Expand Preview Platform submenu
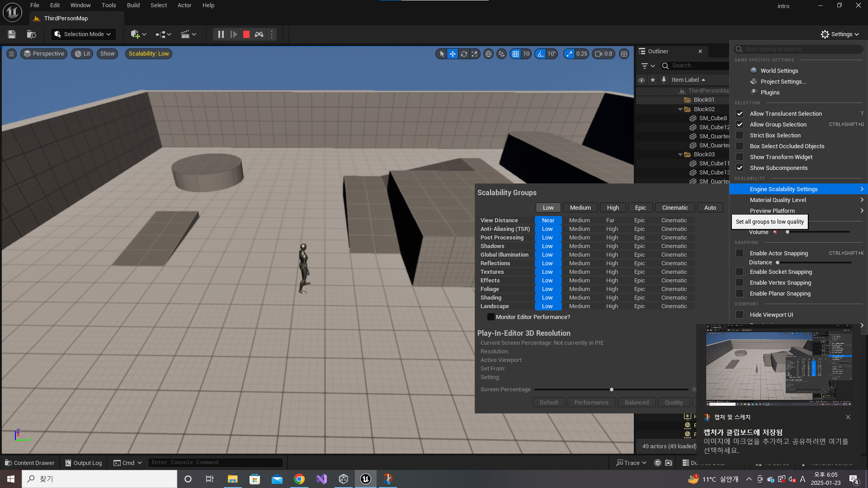 coord(798,211)
